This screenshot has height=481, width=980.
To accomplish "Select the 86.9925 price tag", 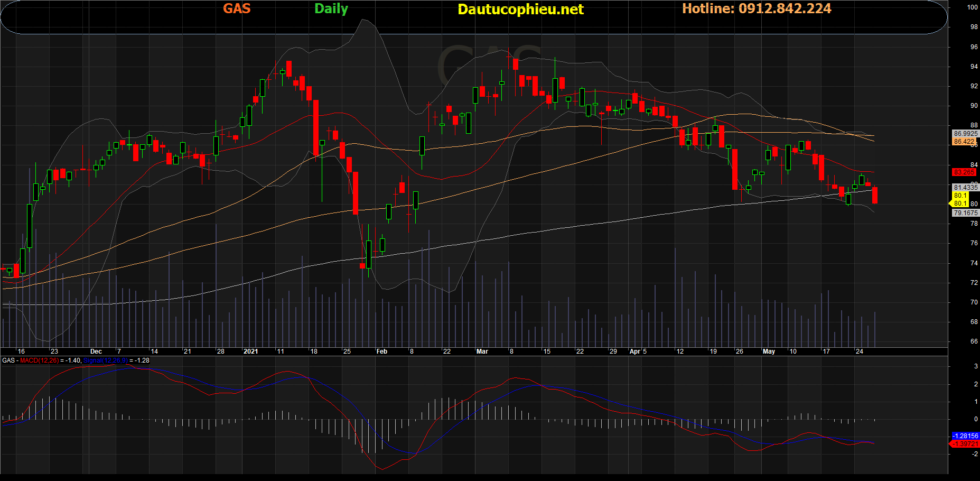I will pos(966,134).
